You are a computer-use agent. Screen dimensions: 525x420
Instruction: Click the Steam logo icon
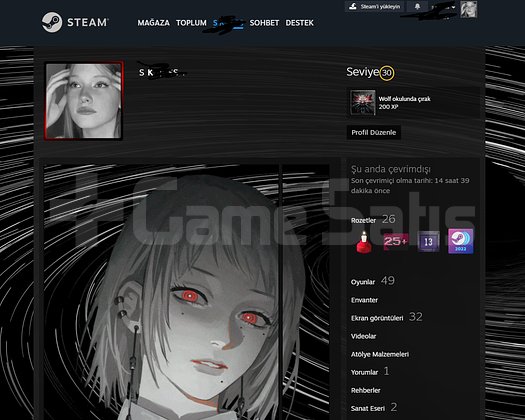coord(52,22)
